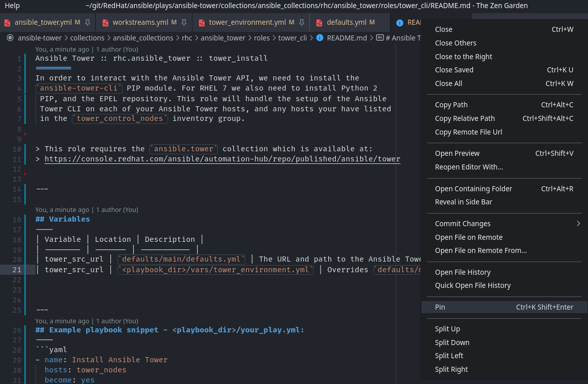
Task: Select Reveal in Side Bar
Action: (x=504, y=202)
